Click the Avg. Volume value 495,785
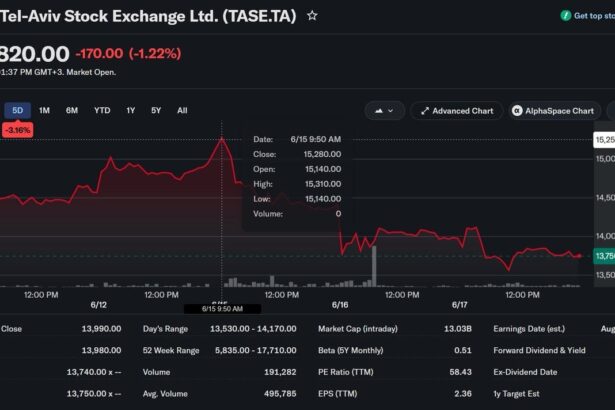615x410 pixels. pos(280,394)
